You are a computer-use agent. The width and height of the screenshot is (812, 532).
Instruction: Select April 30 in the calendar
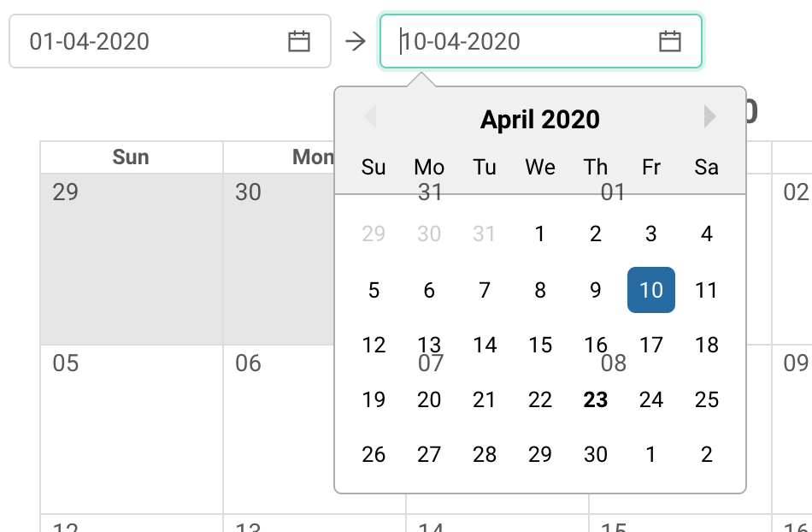[x=596, y=454]
